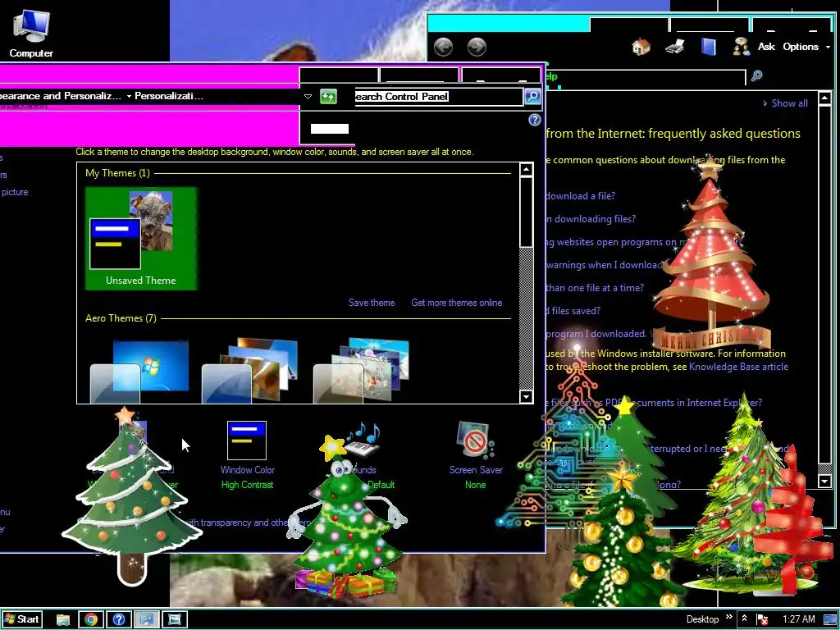Image resolution: width=840 pixels, height=630 pixels.
Task: Open Knowledge Base article link in Help
Action: coord(738,367)
